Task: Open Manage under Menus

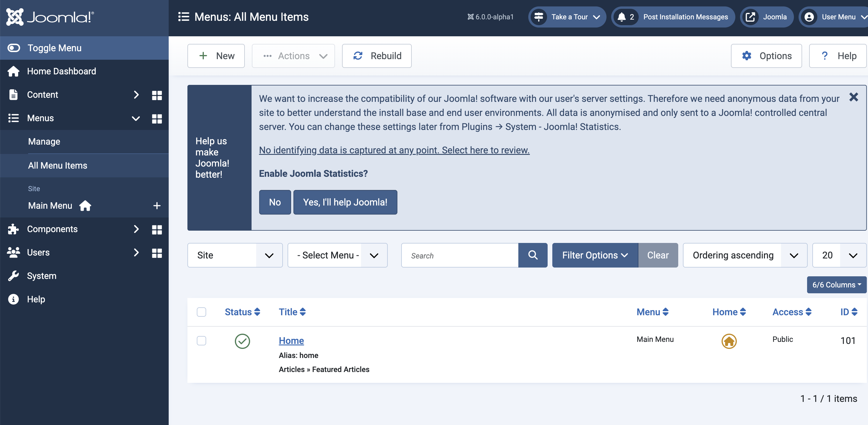Action: pos(44,141)
